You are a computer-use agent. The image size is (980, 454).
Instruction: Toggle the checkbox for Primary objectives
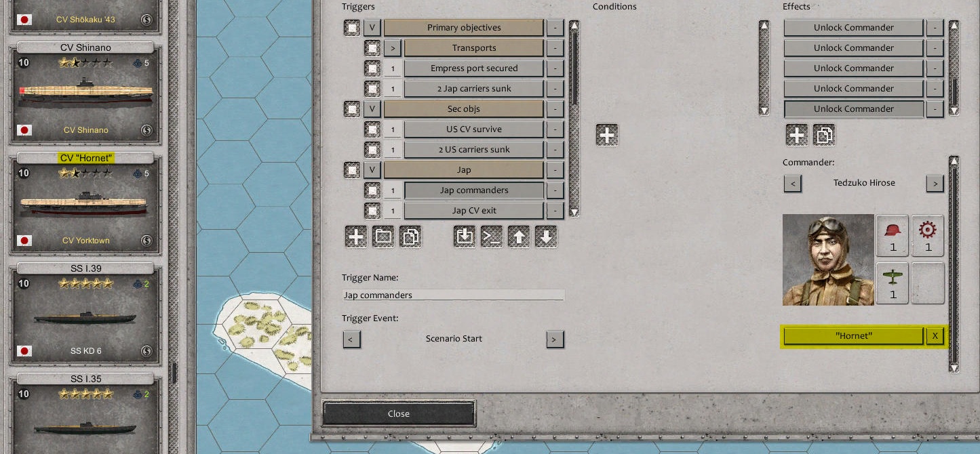[351, 28]
